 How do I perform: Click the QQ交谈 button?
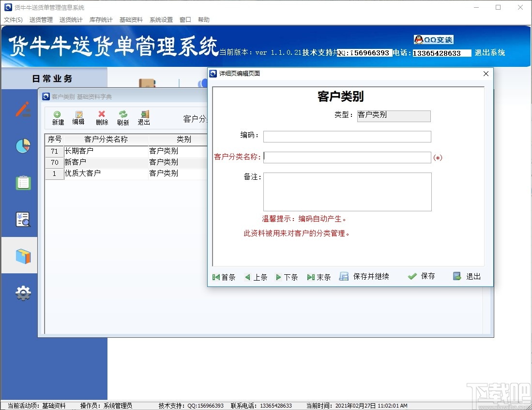pyautogui.click(x=433, y=39)
